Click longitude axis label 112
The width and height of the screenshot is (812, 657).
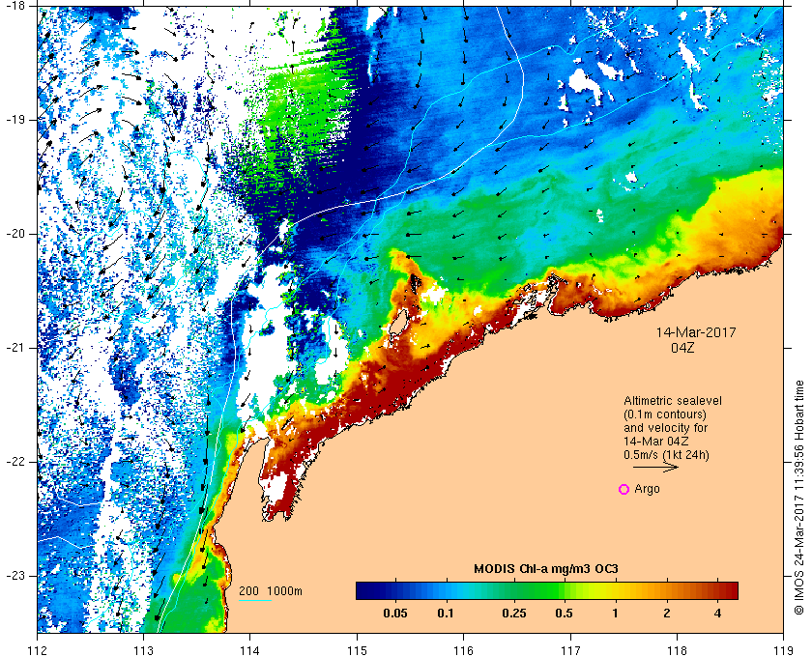pyautogui.click(x=38, y=649)
